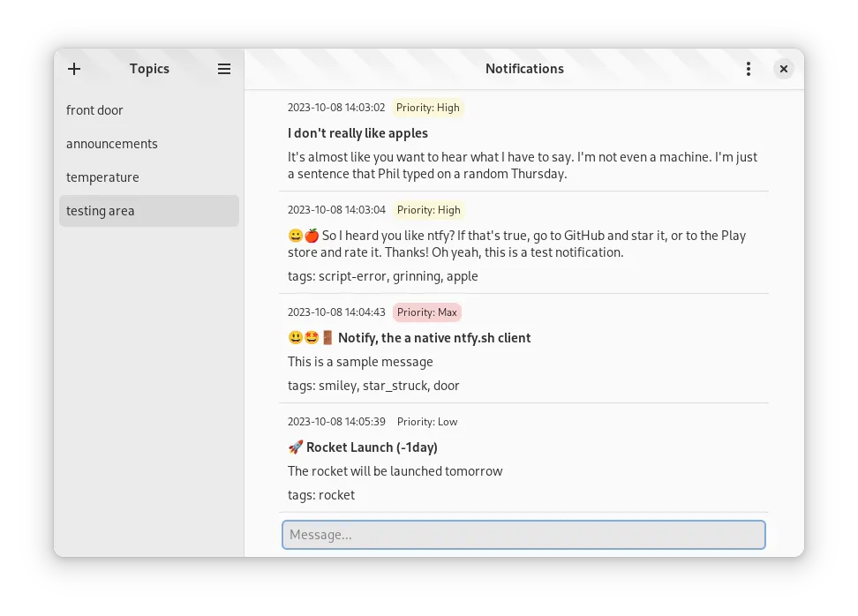Click the Message input field at the bottom
858x616 pixels.
(523, 534)
